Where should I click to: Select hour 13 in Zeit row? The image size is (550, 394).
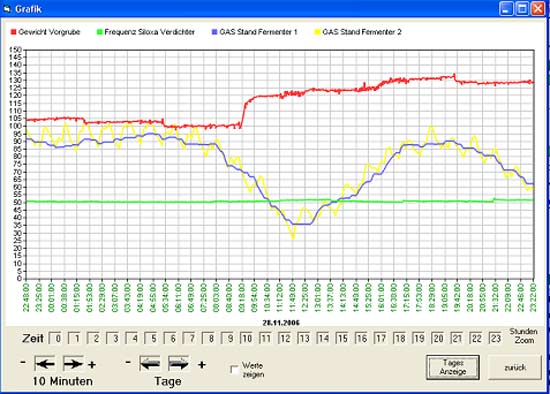tap(304, 339)
